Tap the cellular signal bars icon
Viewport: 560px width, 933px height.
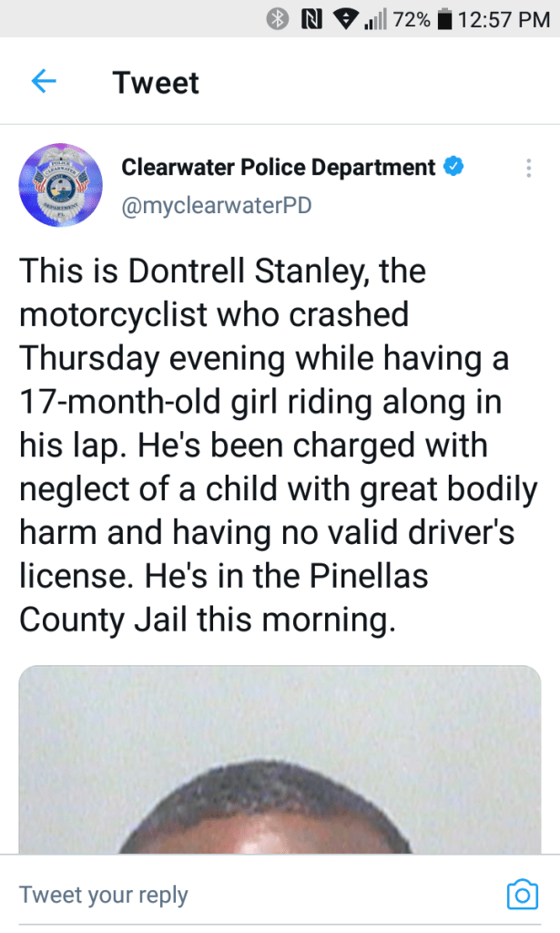pyautogui.click(x=374, y=18)
